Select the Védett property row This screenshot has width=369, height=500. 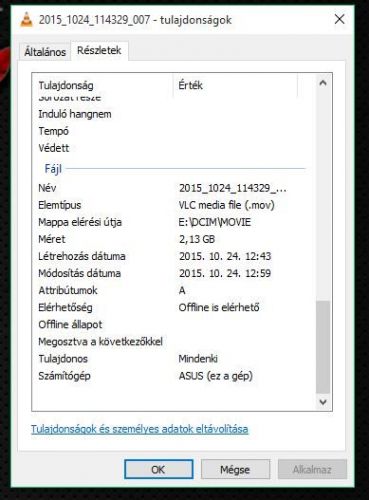pyautogui.click(x=54, y=148)
